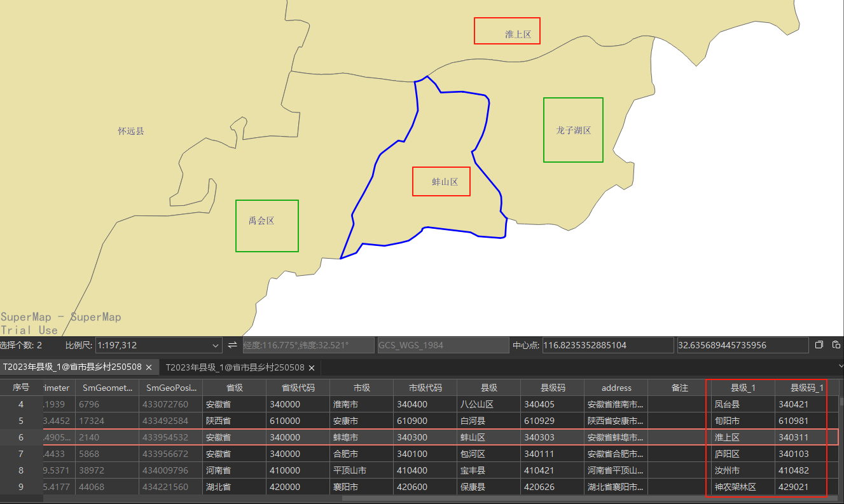
Task: Click the 县级_1 column header
Action: pos(743,388)
